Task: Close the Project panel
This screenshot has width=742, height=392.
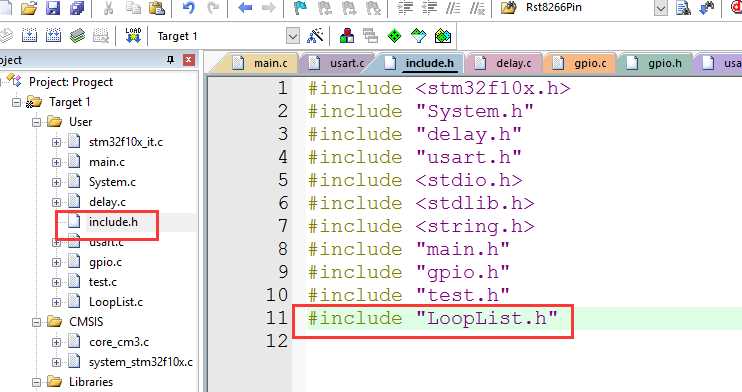Action: (x=189, y=60)
